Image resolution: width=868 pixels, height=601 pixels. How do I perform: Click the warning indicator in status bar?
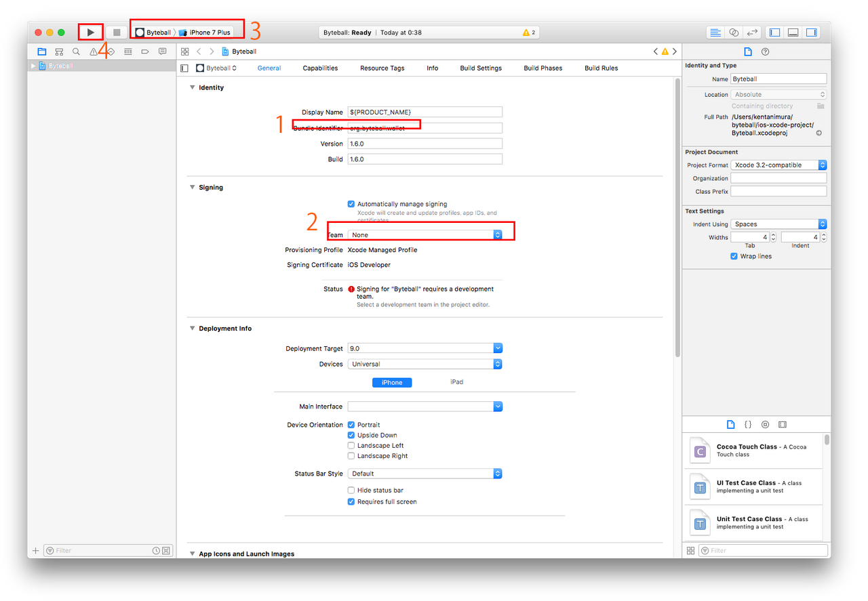[x=529, y=33]
